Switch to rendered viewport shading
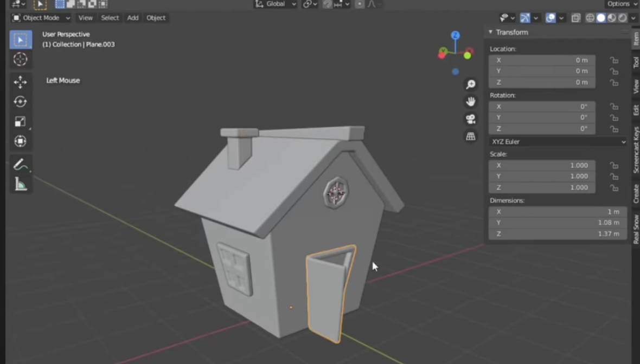Screen dimensions: 640x364 tap(622, 18)
